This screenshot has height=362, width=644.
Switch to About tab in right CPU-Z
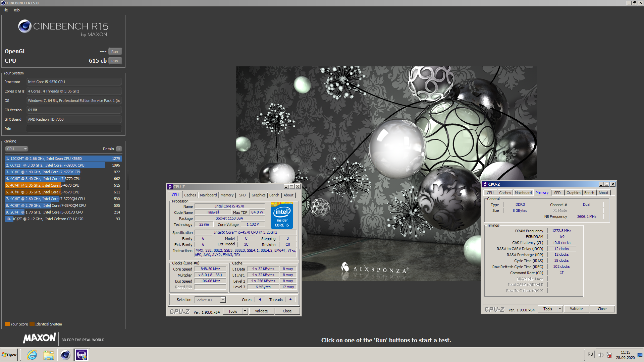(603, 193)
